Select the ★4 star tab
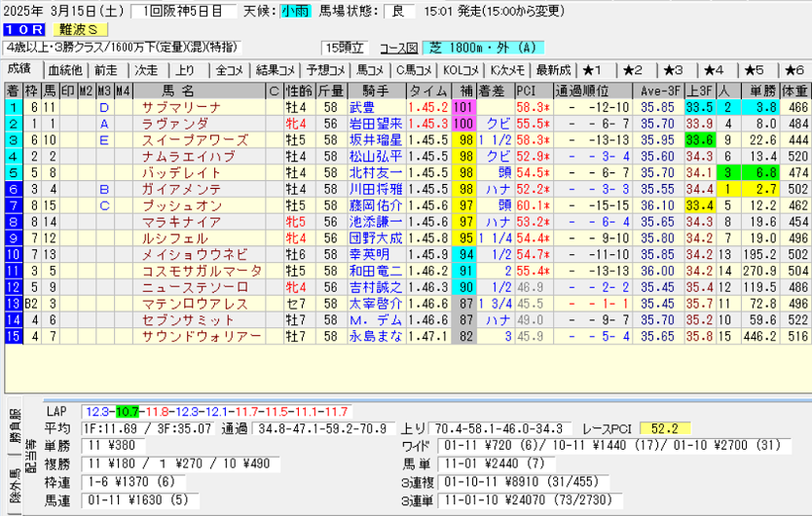 [714, 70]
